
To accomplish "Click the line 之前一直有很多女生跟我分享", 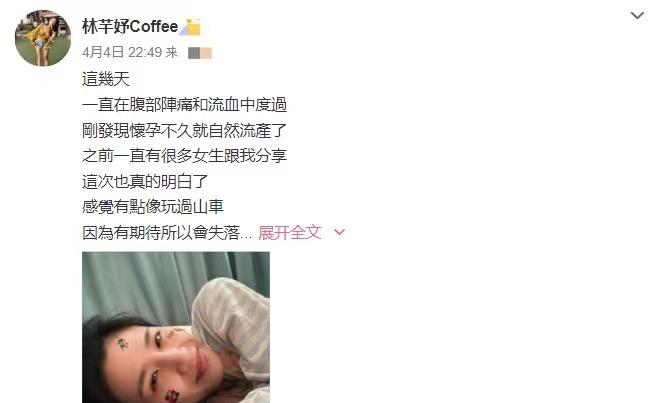I will click(x=185, y=156).
